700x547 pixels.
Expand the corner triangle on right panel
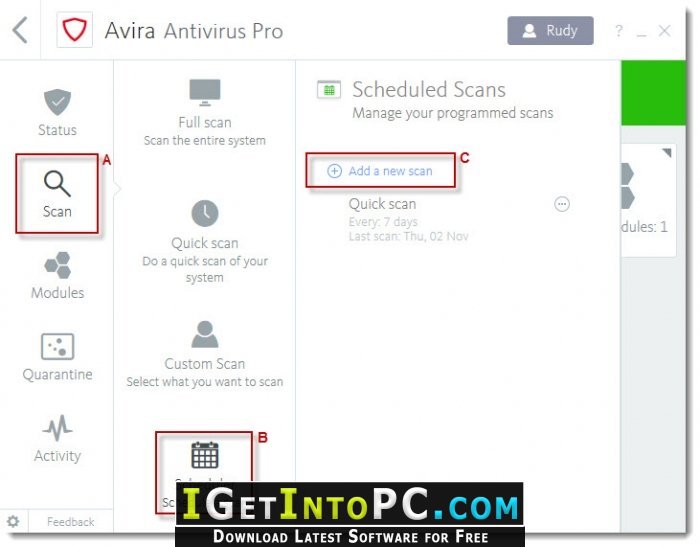667,153
